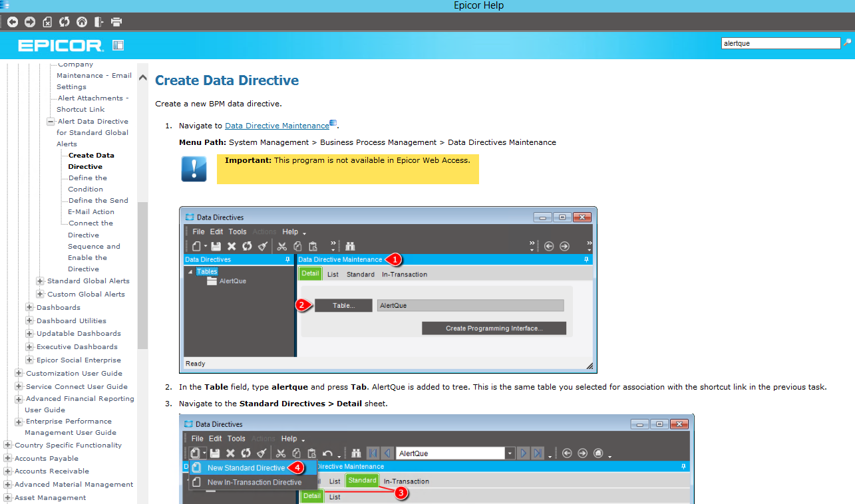Expand the Accounts Receivable node
Image resolution: width=855 pixels, height=504 pixels.
[x=7, y=471]
